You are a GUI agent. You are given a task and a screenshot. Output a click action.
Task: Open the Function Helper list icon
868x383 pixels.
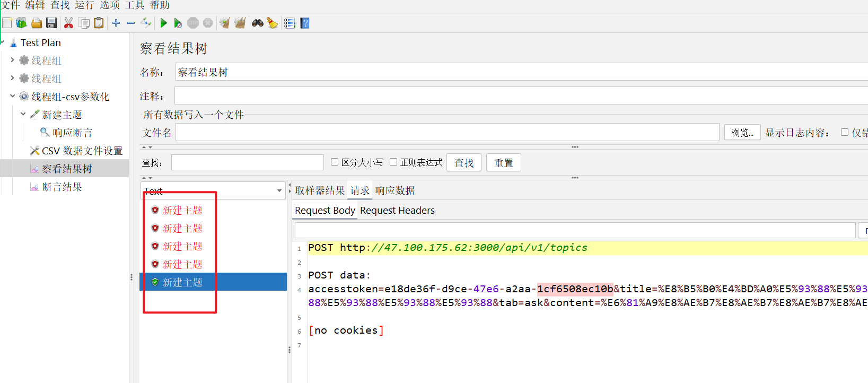click(x=290, y=23)
